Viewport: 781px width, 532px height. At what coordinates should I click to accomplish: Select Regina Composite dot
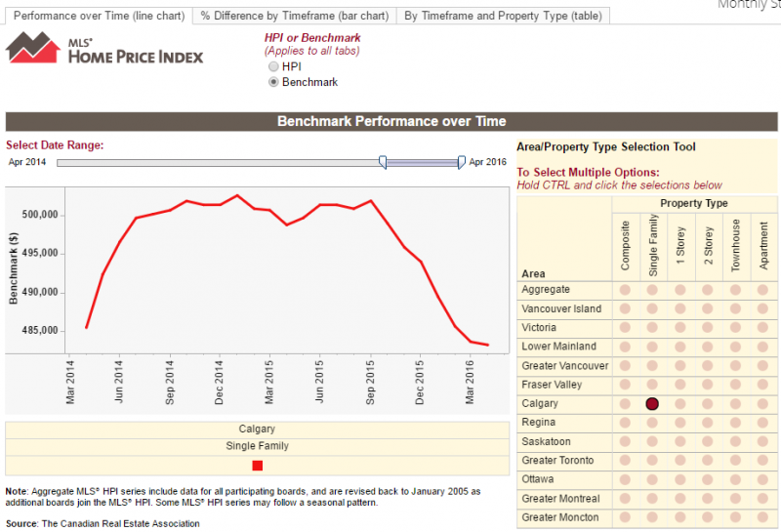[625, 423]
